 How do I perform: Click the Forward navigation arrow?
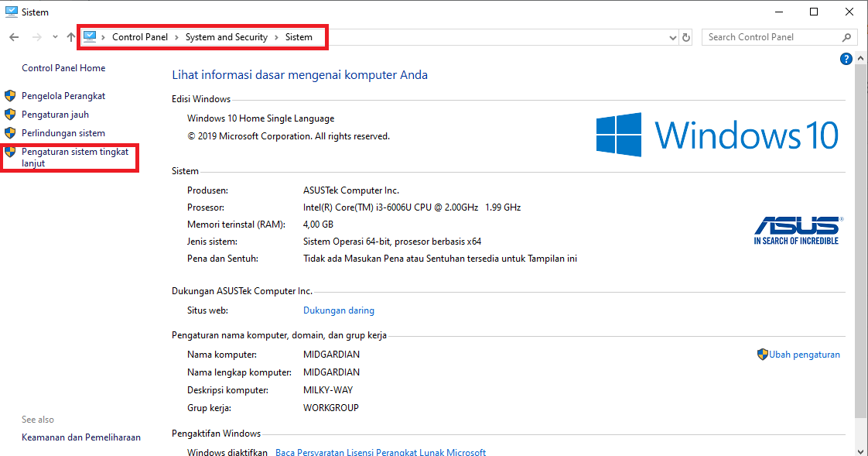point(36,37)
